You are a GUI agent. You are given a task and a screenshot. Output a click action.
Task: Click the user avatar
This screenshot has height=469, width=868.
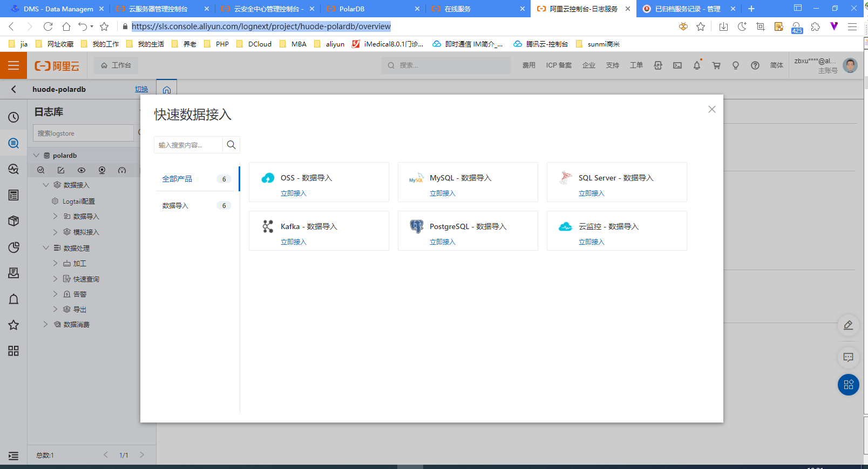[850, 65]
